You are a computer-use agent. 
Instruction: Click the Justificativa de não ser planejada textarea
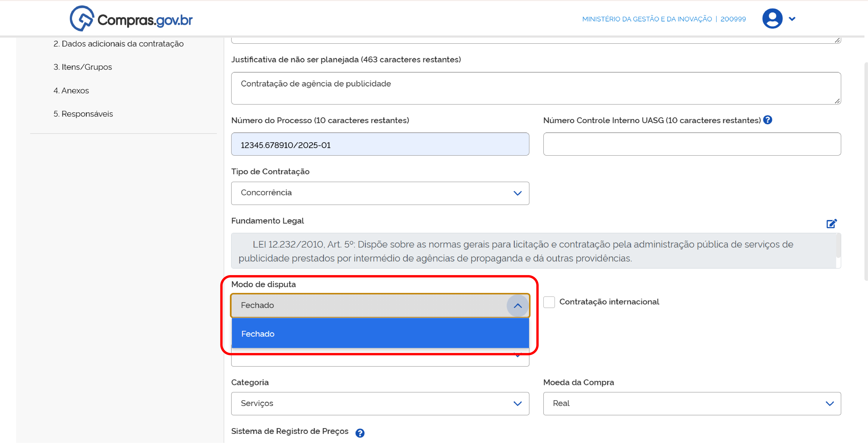click(536, 88)
